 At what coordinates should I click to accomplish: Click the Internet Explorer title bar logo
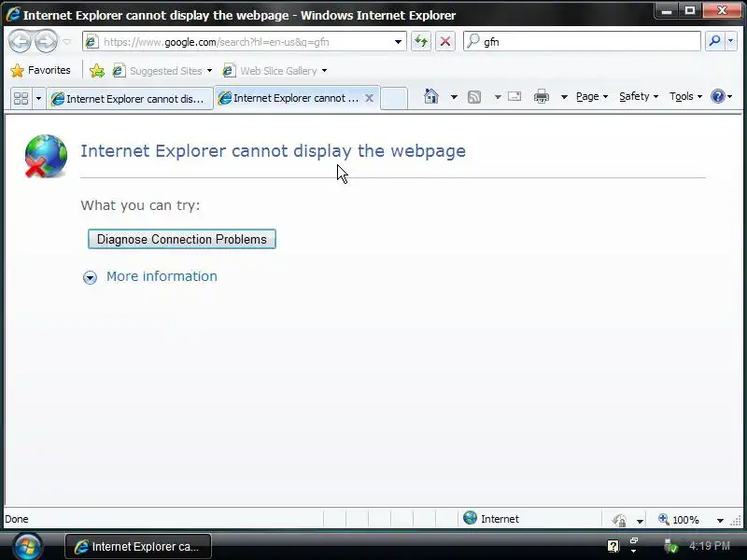click(13, 15)
